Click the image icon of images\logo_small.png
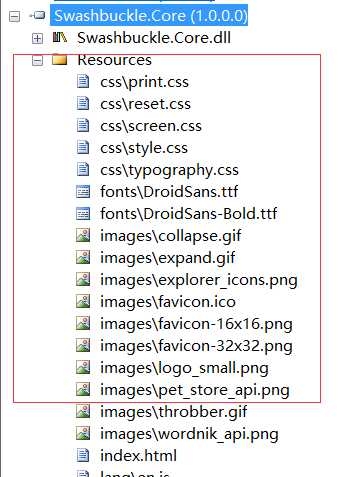Screen dimensions: 361x477 tap(83, 367)
